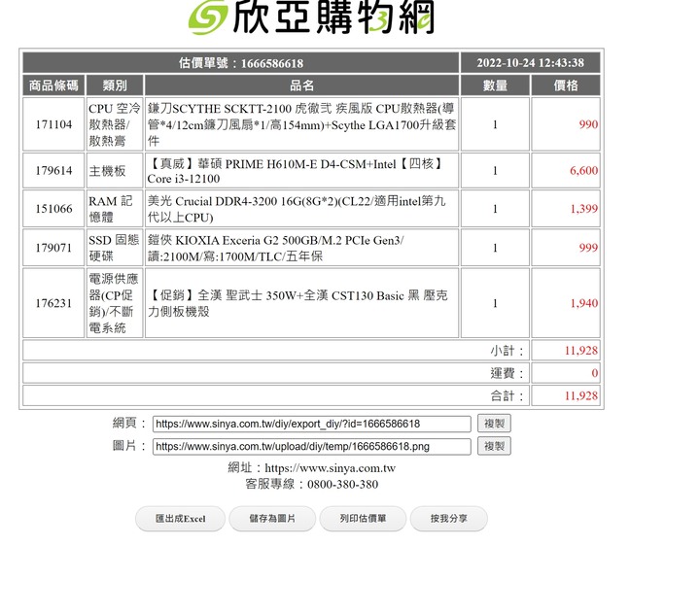
Task: Click the 儲存為圖片 button
Action: click(272, 519)
